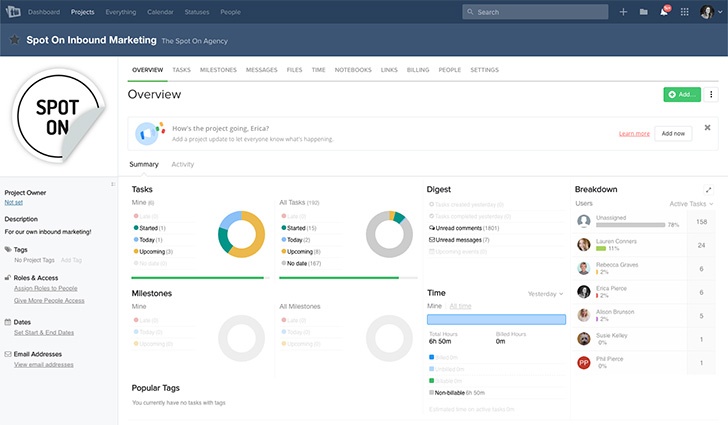Image resolution: width=728 pixels, height=425 pixels.
Task: Switch to the Milestones tab
Action: [x=218, y=70]
